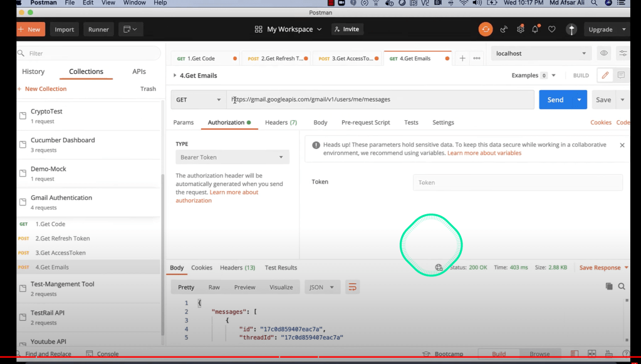Add a new request tab with plus

pyautogui.click(x=462, y=58)
